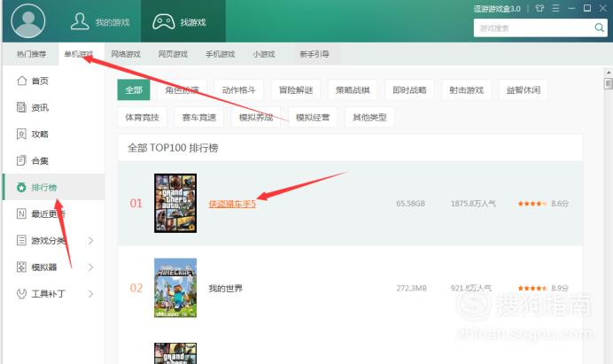Click the emulator icon beside 模拟器
This screenshot has width=613, height=364.
pos(21,267)
